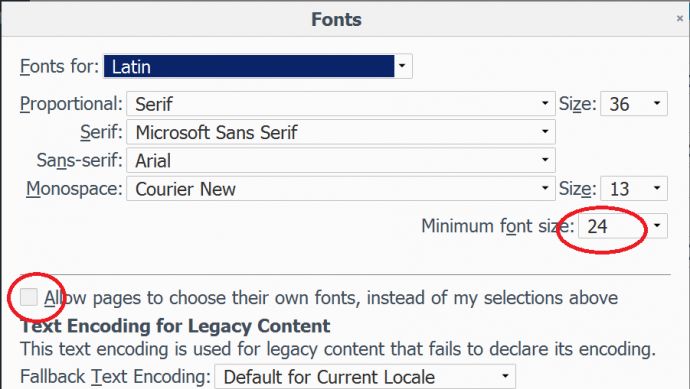Viewport: 690px width, 389px height.
Task: Click the Size 13 dropdown arrow
Action: [657, 188]
